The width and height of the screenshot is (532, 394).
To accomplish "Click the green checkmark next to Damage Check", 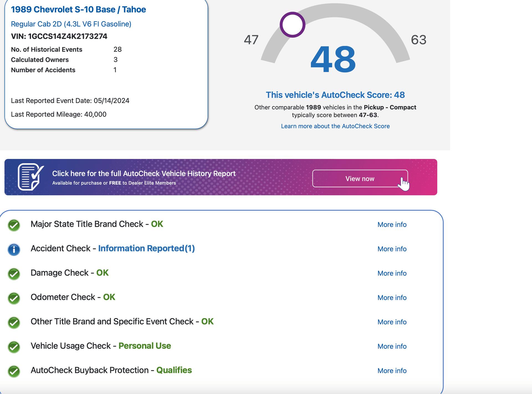I will point(14,274).
